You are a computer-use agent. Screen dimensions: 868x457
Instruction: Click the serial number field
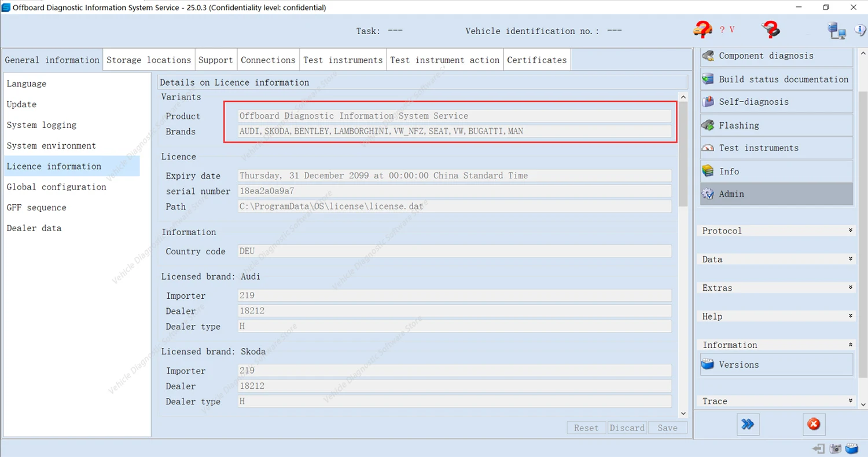point(455,191)
